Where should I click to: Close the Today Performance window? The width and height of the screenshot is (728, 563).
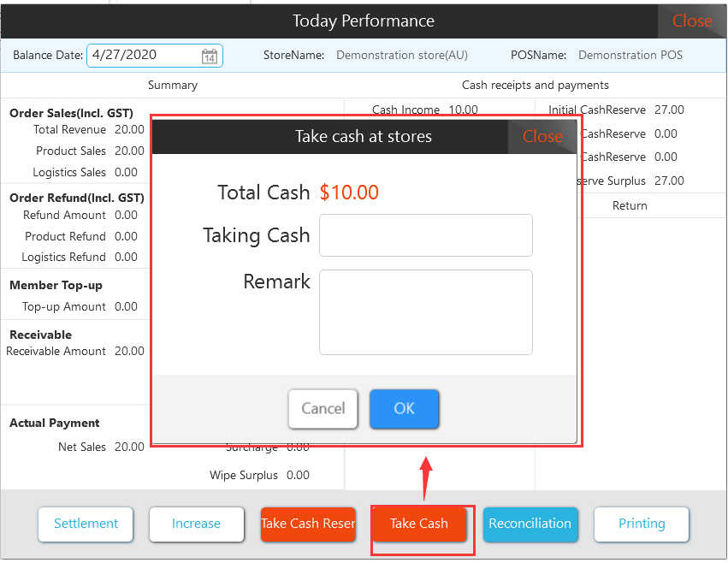(x=691, y=21)
